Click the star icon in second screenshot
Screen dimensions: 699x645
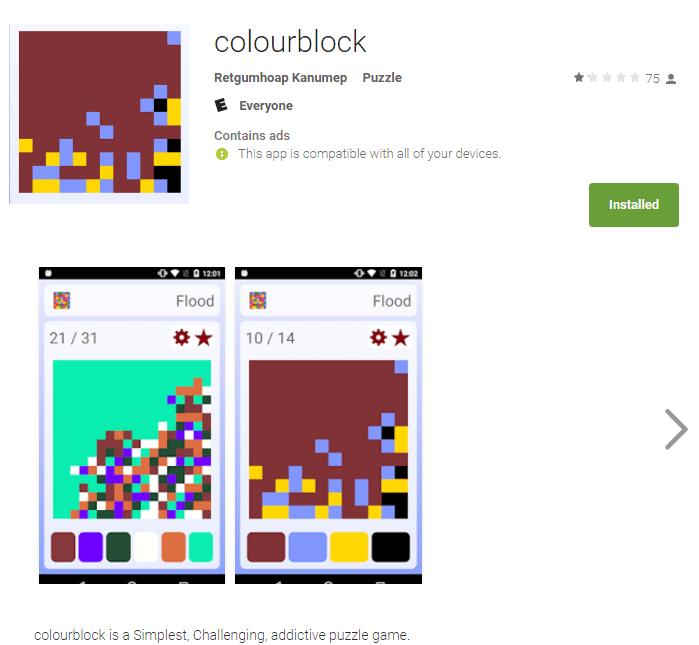coord(401,338)
